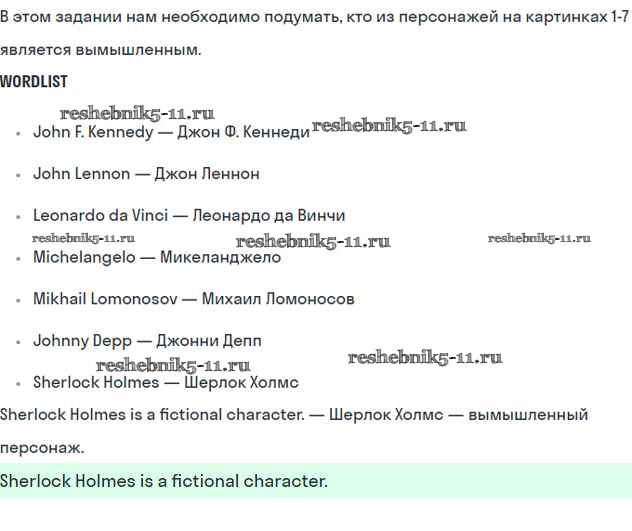632x531 pixels.
Task: Click the word 'персонаж.' on its own line
Action: 43,448
